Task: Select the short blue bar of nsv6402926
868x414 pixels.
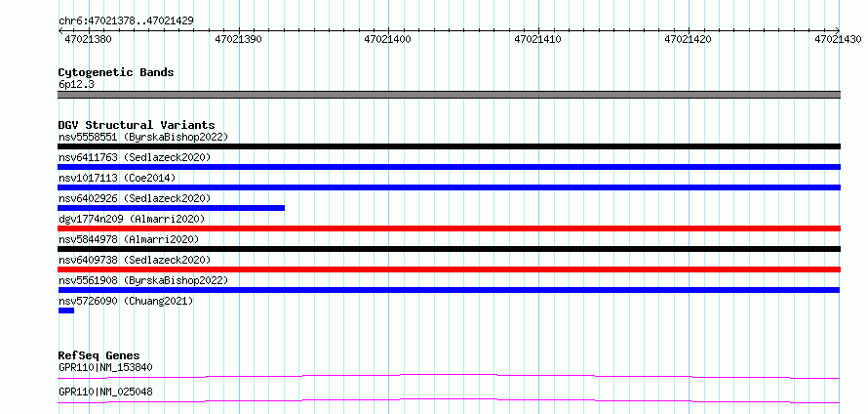Action: click(171, 208)
